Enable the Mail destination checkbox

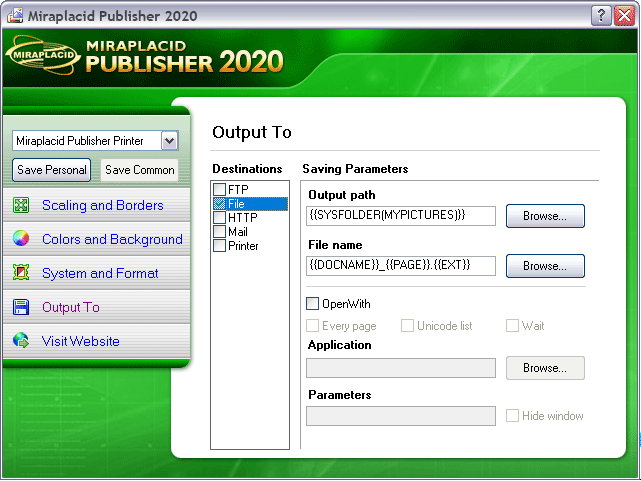(x=220, y=232)
